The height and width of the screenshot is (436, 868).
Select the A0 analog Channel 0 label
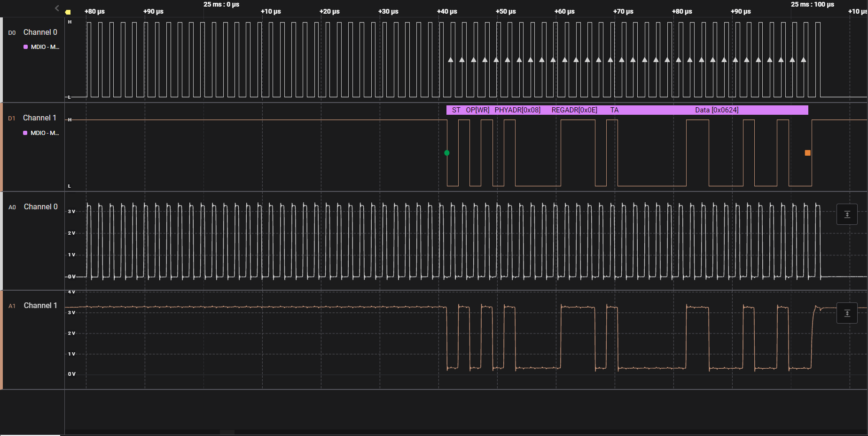(40, 207)
